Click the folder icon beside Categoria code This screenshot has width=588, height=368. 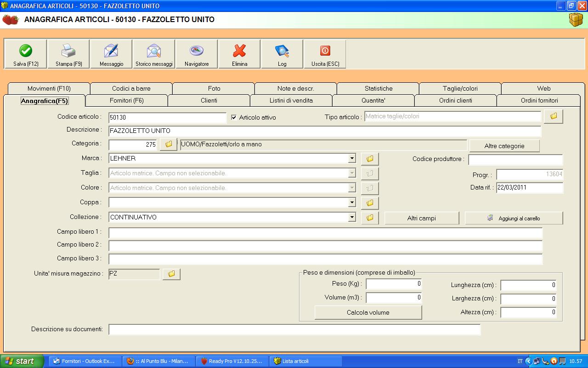(x=168, y=144)
